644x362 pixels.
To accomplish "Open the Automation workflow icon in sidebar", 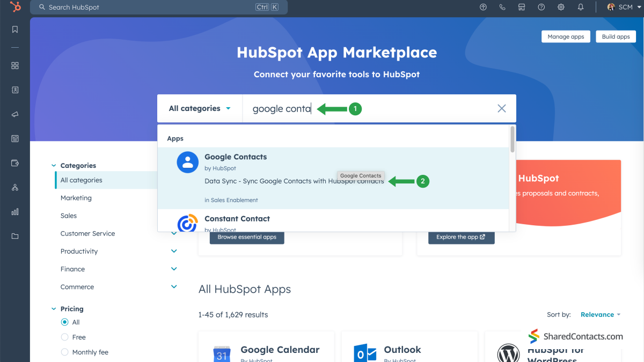I will coord(15,187).
